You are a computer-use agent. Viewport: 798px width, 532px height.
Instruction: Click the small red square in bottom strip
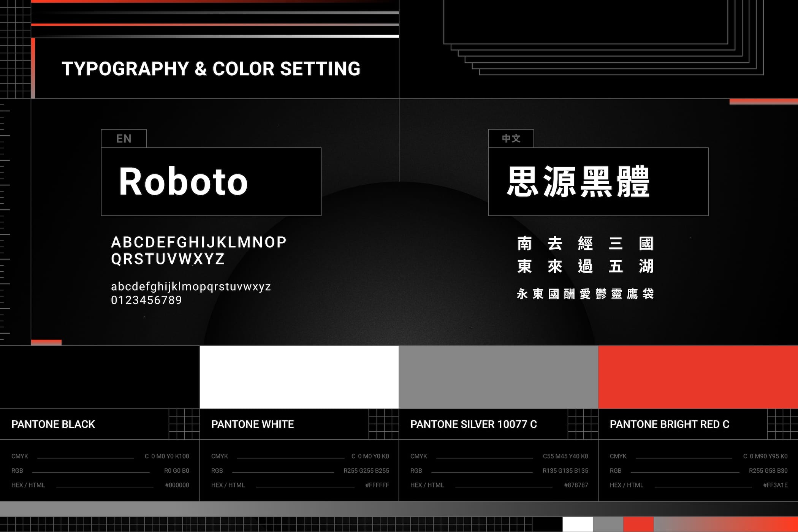tap(638, 524)
